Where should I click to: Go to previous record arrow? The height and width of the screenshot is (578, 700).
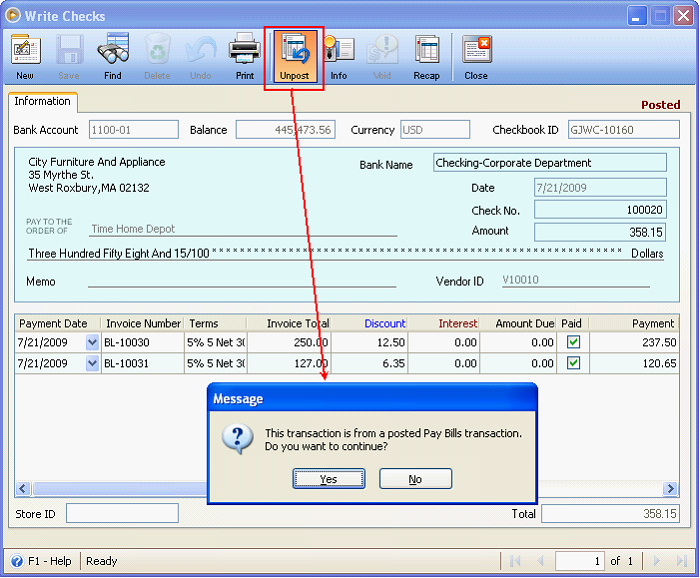point(540,561)
